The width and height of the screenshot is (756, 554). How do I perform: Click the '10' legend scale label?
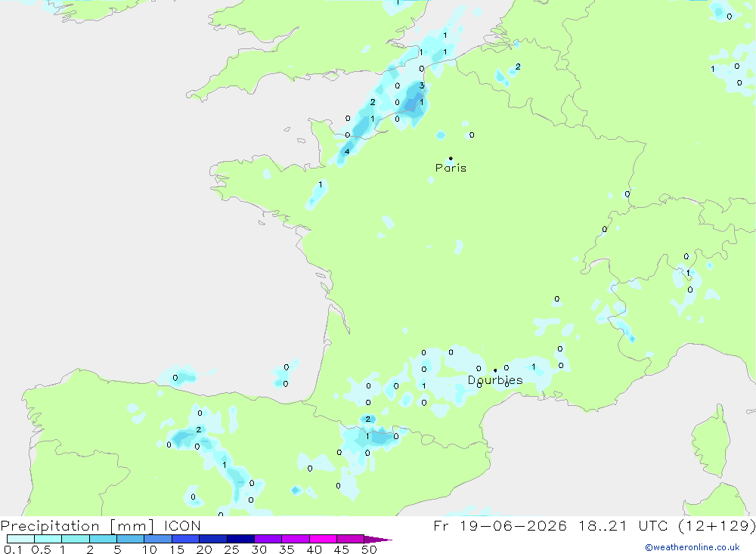(x=150, y=549)
